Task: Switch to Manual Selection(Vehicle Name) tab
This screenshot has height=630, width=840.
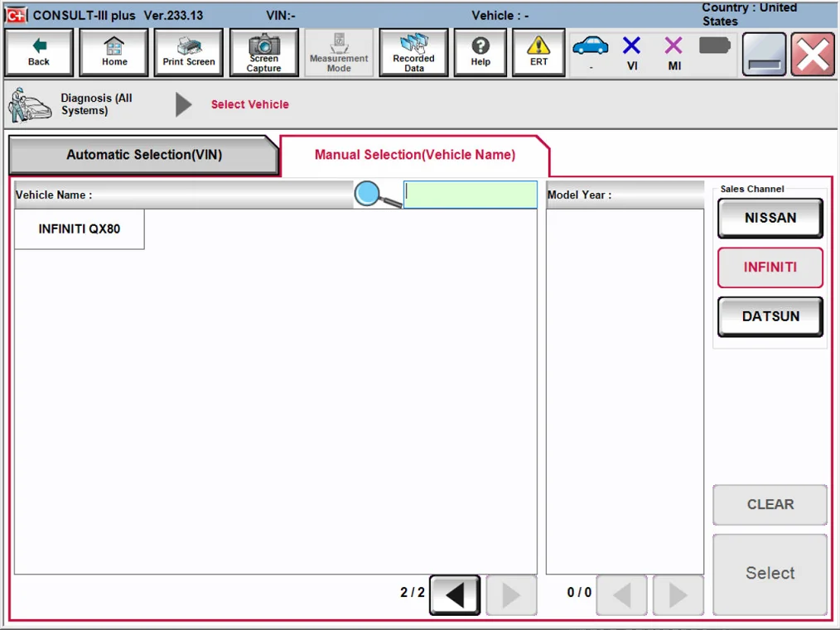Action: pyautogui.click(x=414, y=156)
